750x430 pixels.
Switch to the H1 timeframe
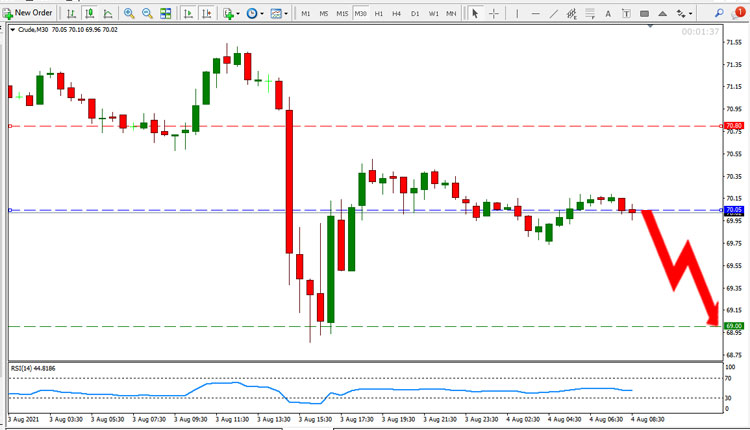point(378,13)
